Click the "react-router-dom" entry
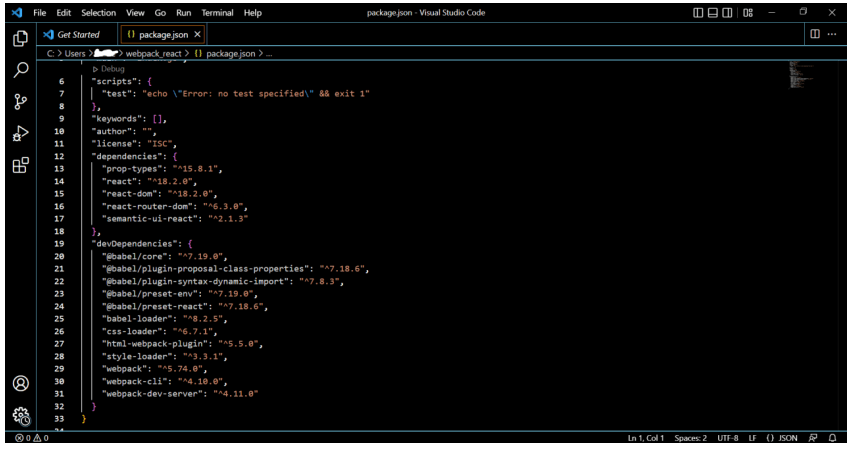Screen dimensions: 857x451 pos(174,207)
